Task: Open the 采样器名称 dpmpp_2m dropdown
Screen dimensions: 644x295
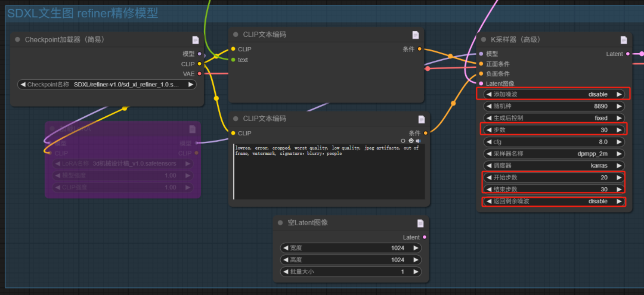Action: [x=553, y=154]
